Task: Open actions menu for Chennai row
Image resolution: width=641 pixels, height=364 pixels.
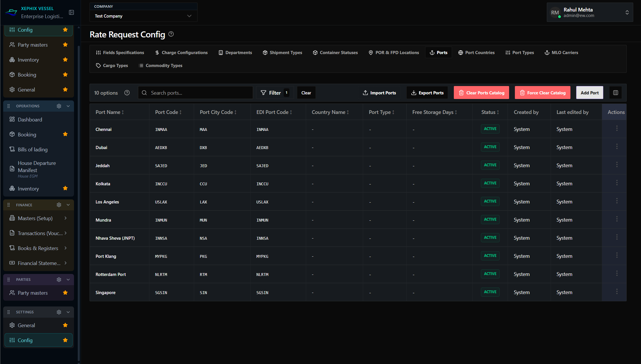Action: (x=617, y=128)
